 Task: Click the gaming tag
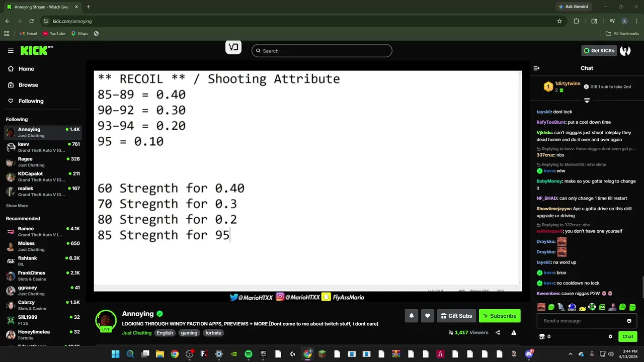[189, 333]
